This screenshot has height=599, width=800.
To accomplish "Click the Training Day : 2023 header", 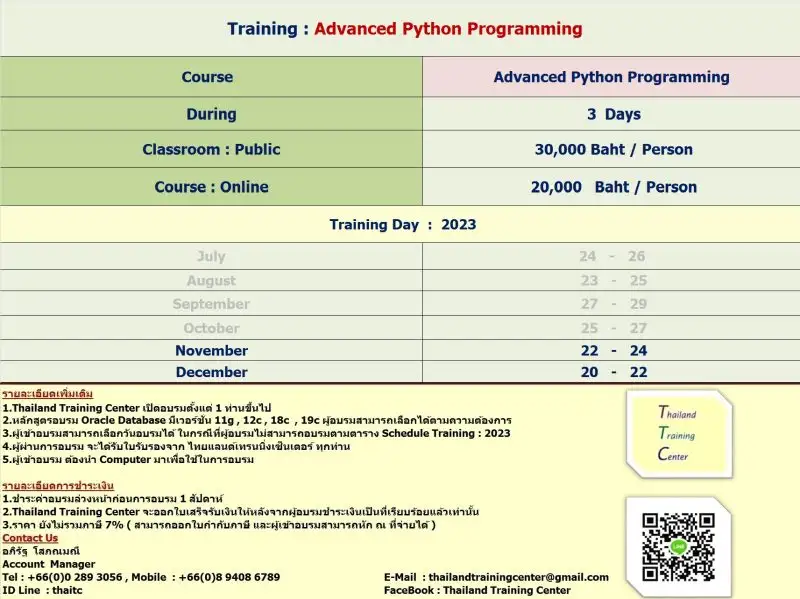I will (x=402, y=224).
